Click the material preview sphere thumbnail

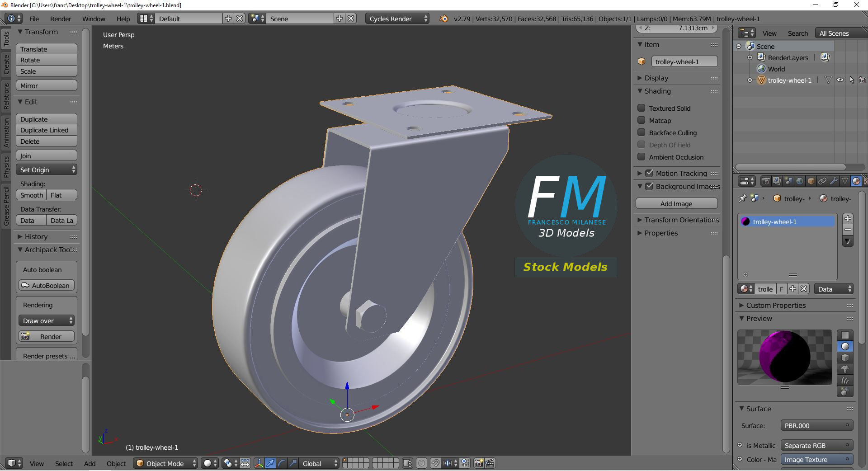click(784, 357)
